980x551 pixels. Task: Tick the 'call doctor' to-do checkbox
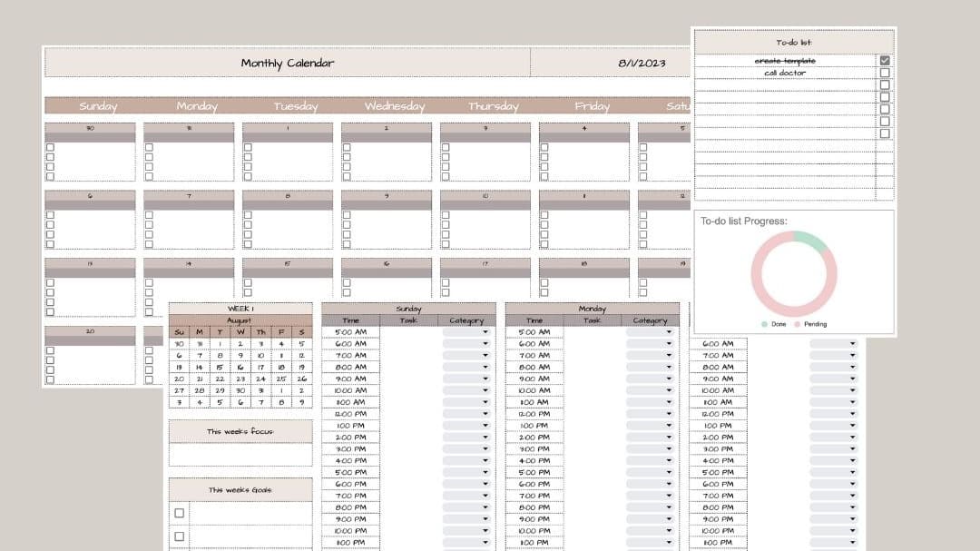point(885,73)
